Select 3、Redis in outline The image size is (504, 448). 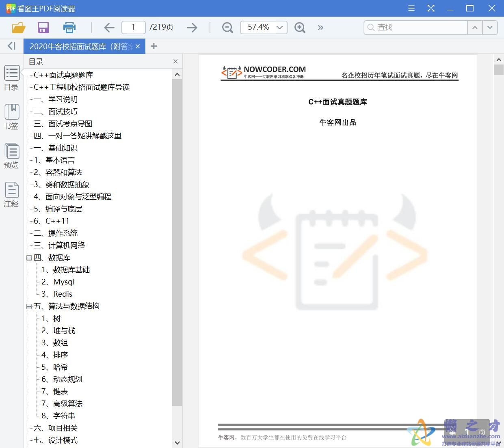(x=57, y=294)
